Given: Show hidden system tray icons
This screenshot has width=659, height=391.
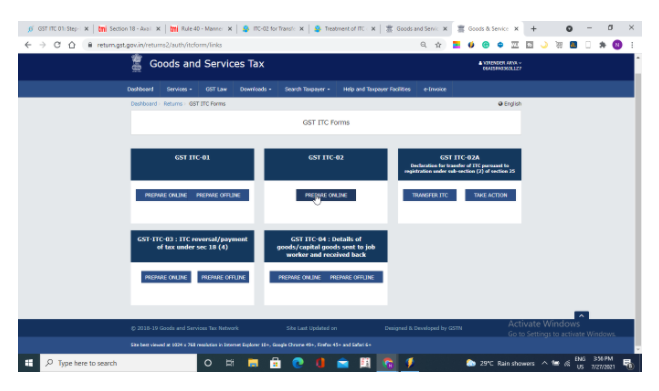Looking at the screenshot, I should pyautogui.click(x=544, y=363).
